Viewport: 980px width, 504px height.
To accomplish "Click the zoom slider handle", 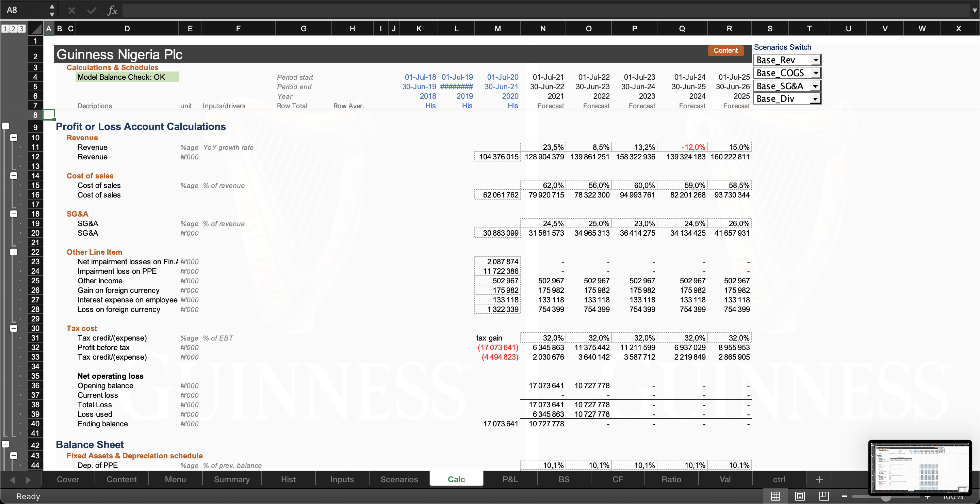I will [886, 497].
